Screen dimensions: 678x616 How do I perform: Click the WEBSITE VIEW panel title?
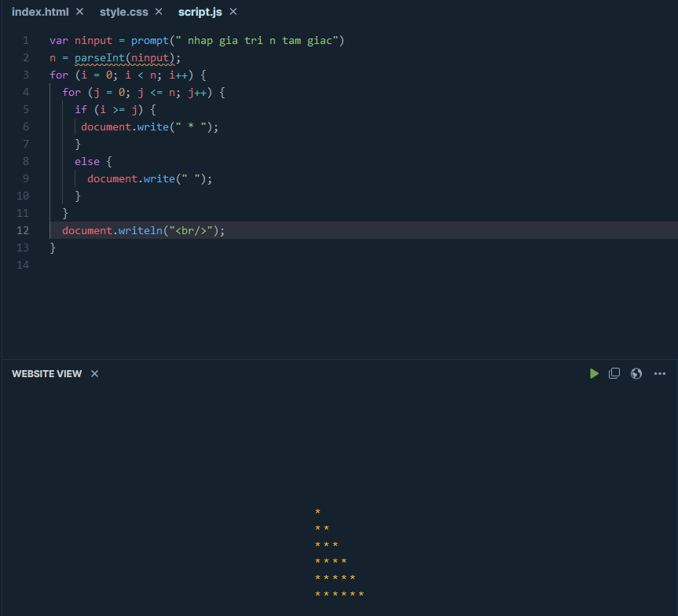[x=46, y=373]
